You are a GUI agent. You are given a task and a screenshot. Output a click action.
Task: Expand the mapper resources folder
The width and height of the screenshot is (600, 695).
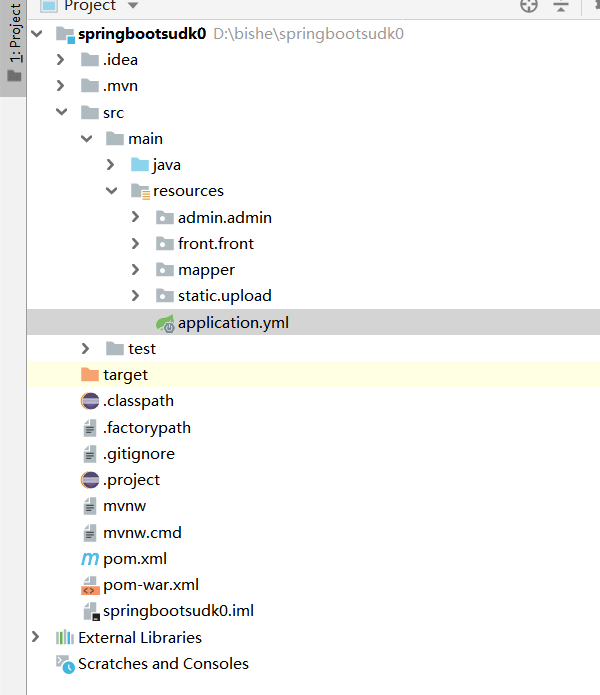click(x=136, y=270)
